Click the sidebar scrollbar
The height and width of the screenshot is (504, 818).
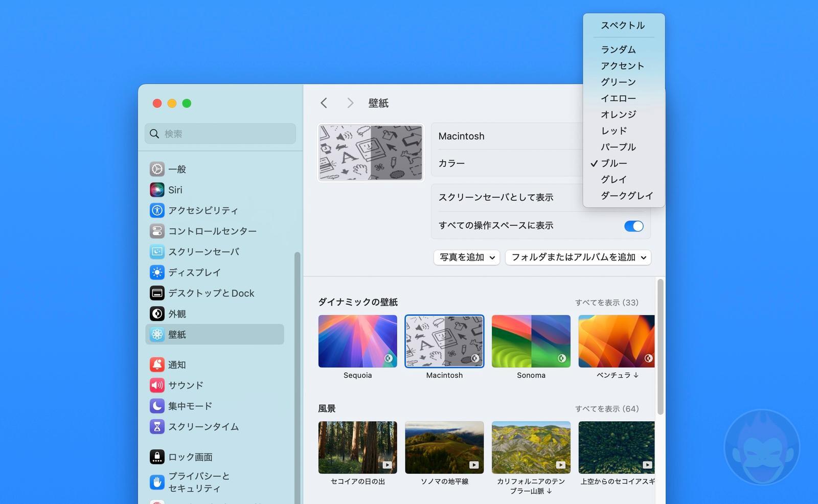click(297, 378)
